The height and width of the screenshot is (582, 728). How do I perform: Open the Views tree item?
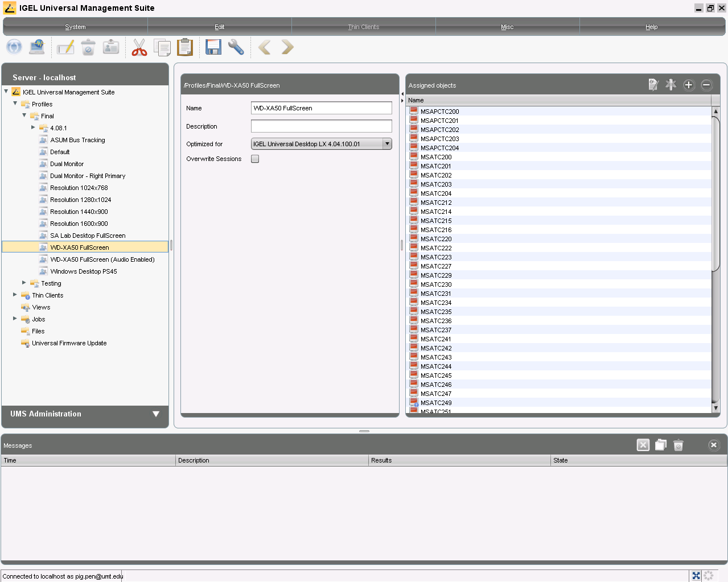pyautogui.click(x=41, y=307)
